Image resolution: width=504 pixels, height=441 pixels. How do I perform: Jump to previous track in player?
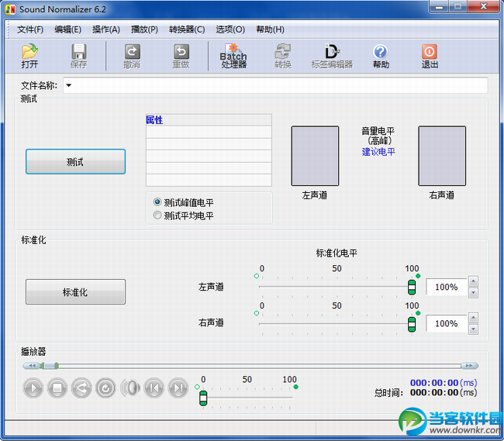(154, 388)
